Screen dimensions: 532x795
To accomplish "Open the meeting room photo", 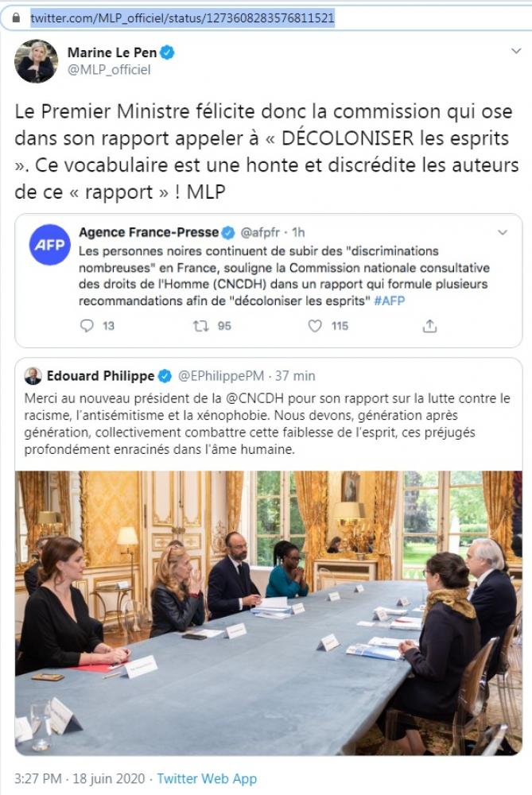I will [268, 613].
